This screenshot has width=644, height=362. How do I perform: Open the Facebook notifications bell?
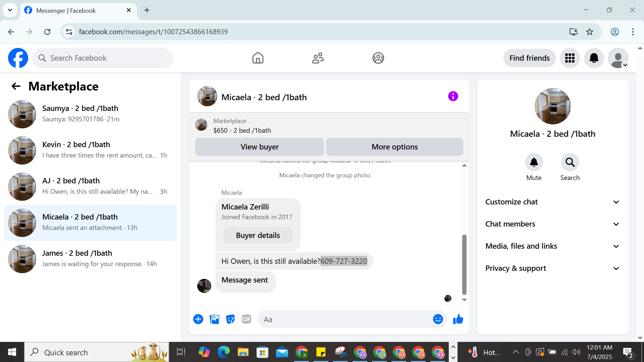594,58
